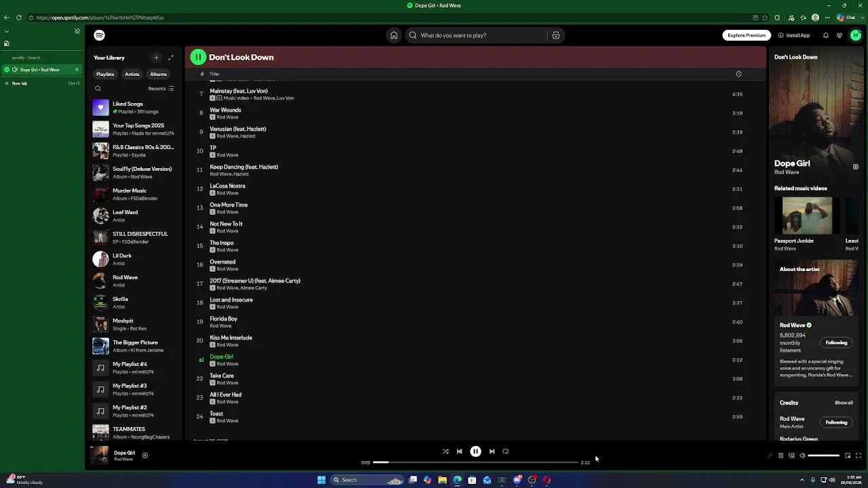Play track LaCosa Nostra
Viewport: 868px width, 488px height.
476,189
